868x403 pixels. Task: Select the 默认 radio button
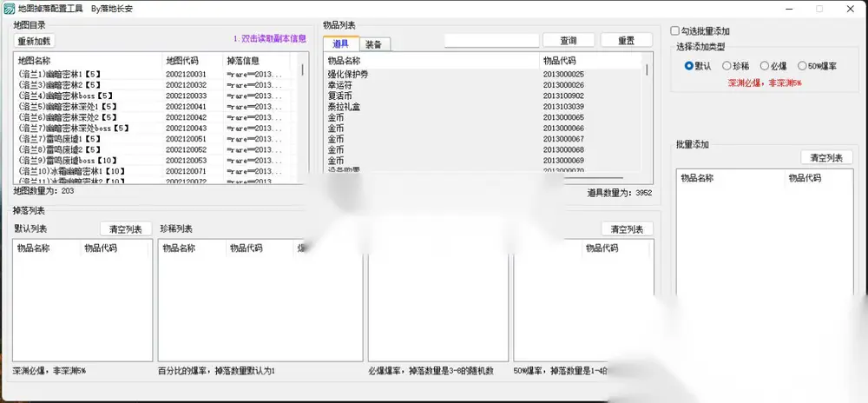pyautogui.click(x=689, y=66)
